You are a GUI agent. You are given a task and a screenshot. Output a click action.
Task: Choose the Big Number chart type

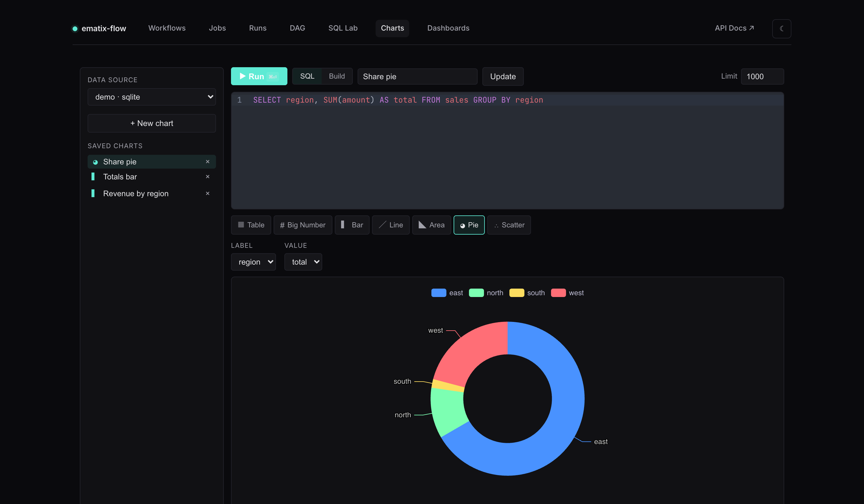tap(303, 225)
